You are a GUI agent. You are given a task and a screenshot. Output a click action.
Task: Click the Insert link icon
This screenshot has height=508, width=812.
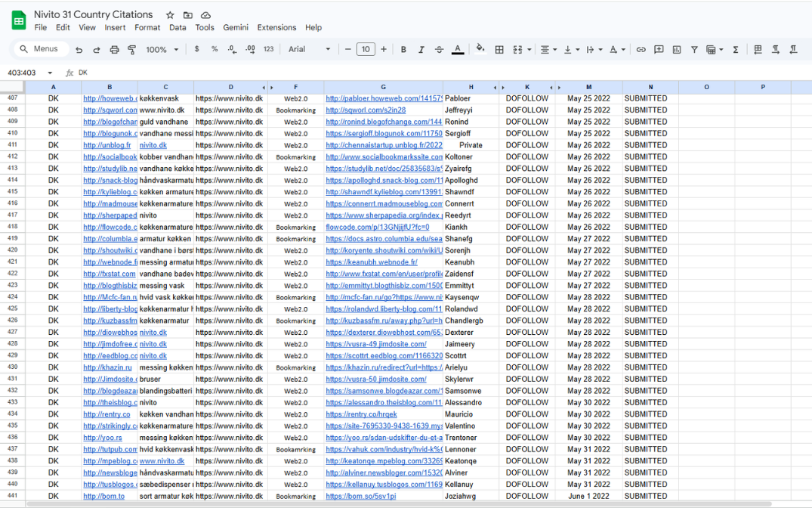[x=641, y=50]
